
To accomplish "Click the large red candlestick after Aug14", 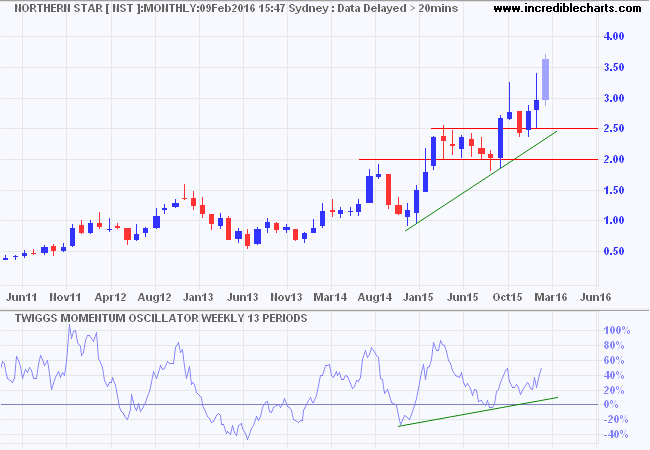I will [388, 190].
